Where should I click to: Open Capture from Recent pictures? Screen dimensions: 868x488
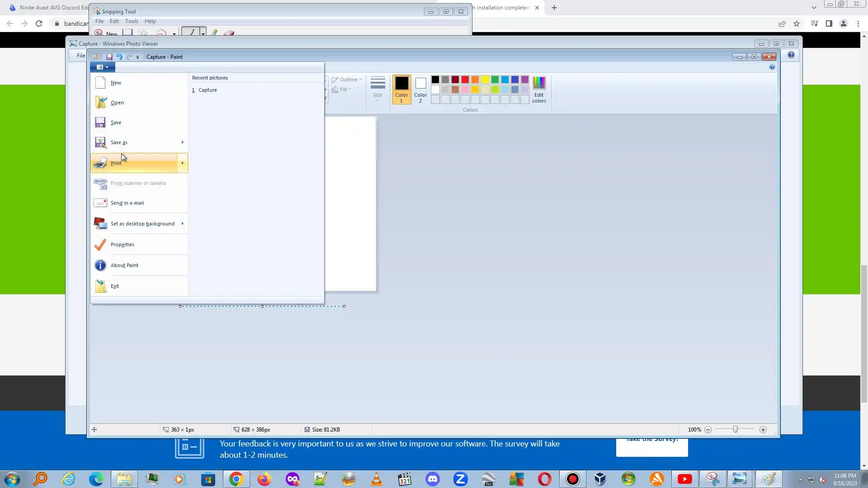pos(208,90)
